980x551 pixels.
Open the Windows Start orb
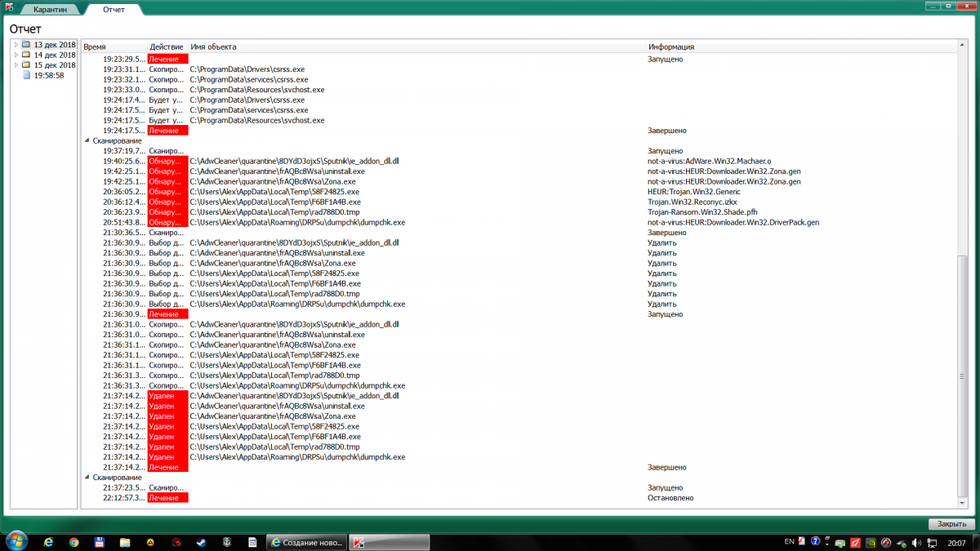point(16,541)
